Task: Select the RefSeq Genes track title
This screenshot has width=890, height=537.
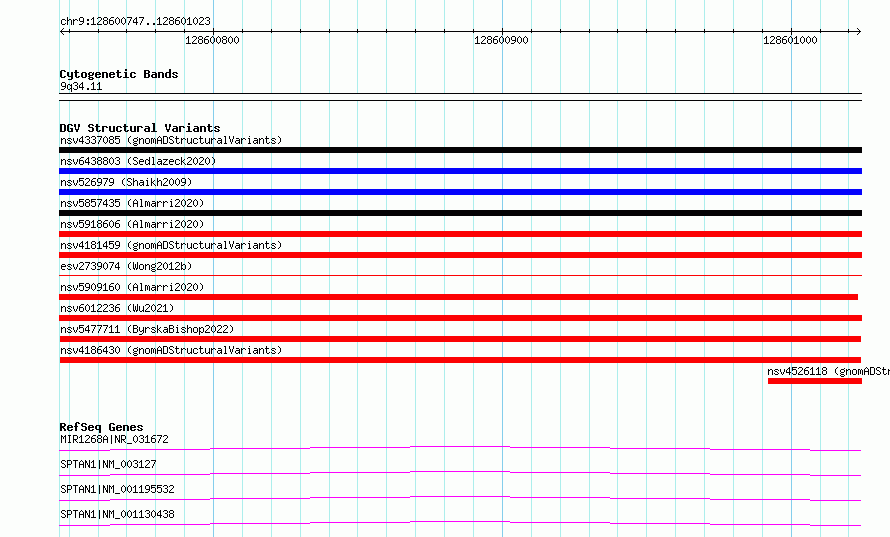Action: coord(101,427)
